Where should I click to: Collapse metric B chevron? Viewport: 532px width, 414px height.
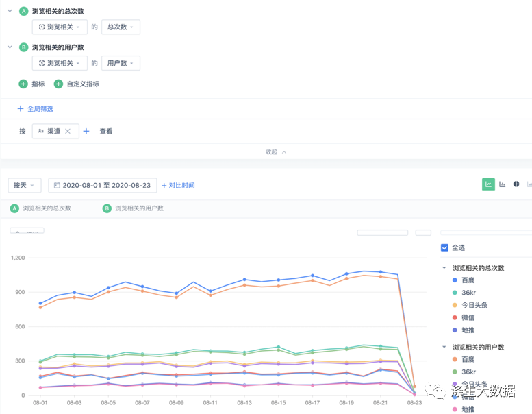click(x=10, y=47)
